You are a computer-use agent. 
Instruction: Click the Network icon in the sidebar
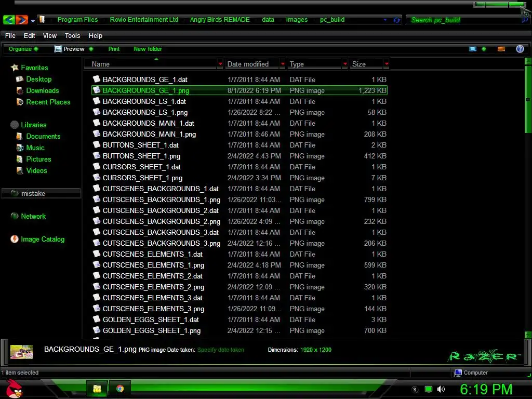pos(15,216)
